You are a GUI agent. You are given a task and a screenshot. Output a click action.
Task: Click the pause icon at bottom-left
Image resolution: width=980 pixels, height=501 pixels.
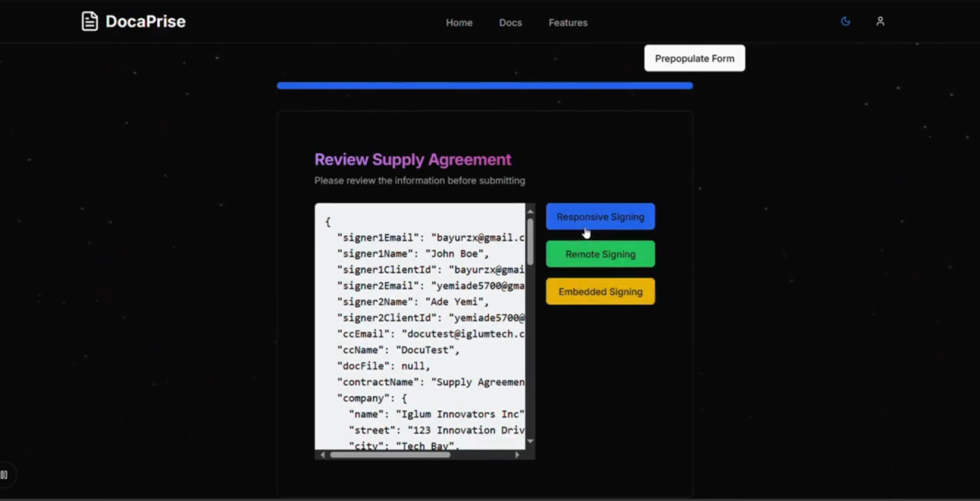4,475
